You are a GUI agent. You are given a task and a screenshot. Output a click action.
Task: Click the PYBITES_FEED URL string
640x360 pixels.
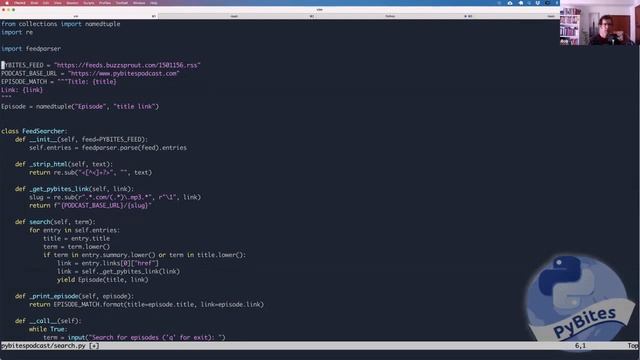pos(127,65)
